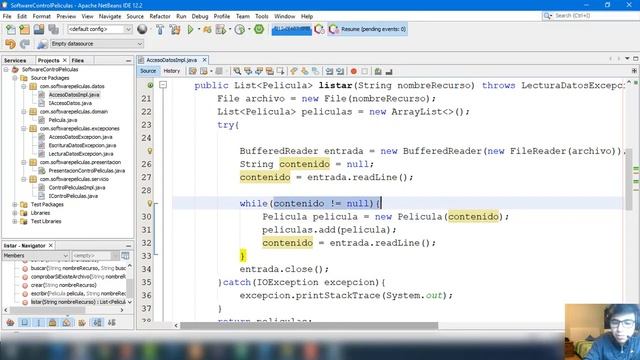Click the Stop Macro Recording icon
This screenshot has width=640, height=360.
tap(364, 71)
